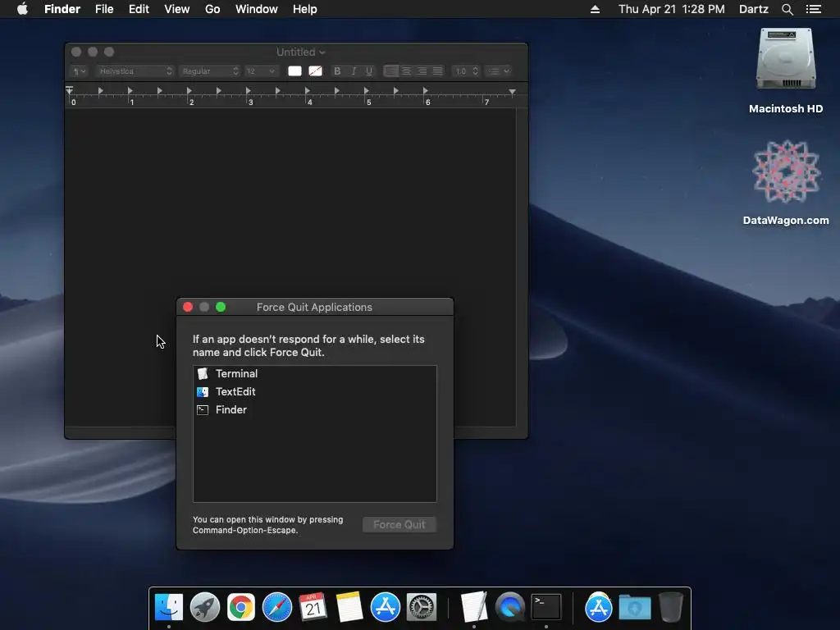Open App Store icon beside Notes in Dock
Image resolution: width=840 pixels, height=630 pixels.
pyautogui.click(x=386, y=608)
